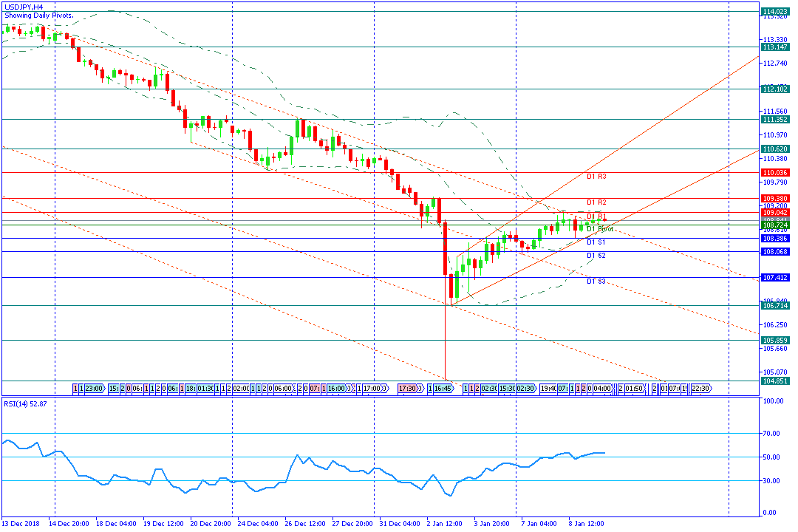Click the 23:00 news event marker
798x532 pixels.
95,389
